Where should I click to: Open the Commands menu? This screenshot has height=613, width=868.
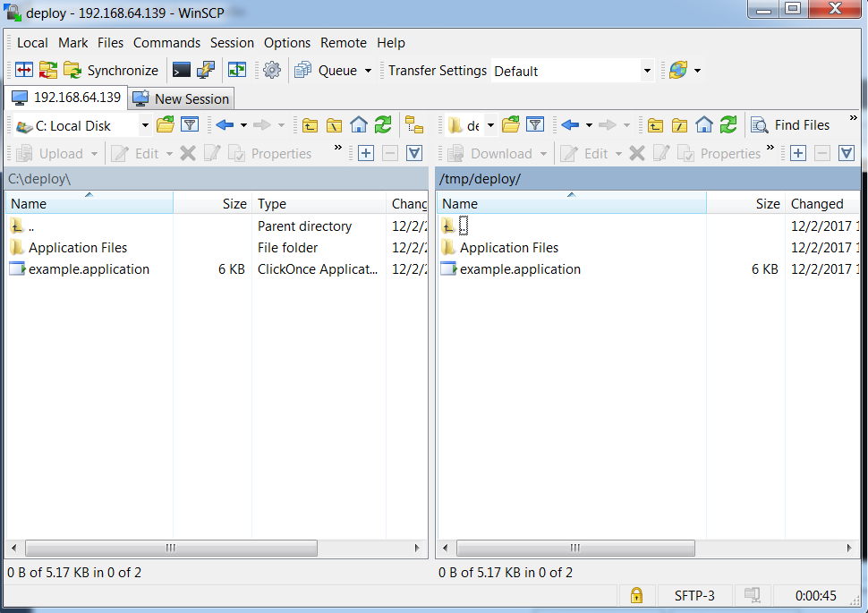(x=166, y=43)
